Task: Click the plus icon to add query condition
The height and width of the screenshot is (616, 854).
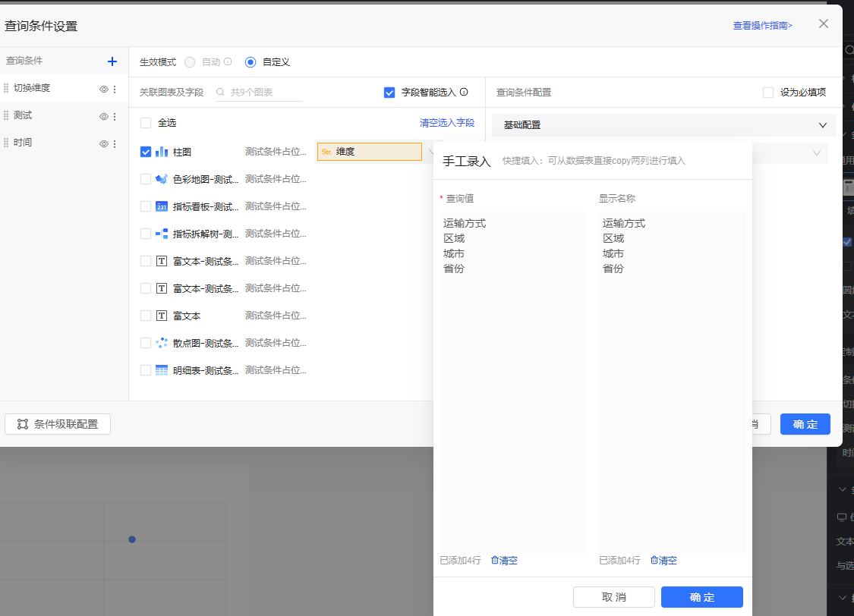Action: (112, 61)
